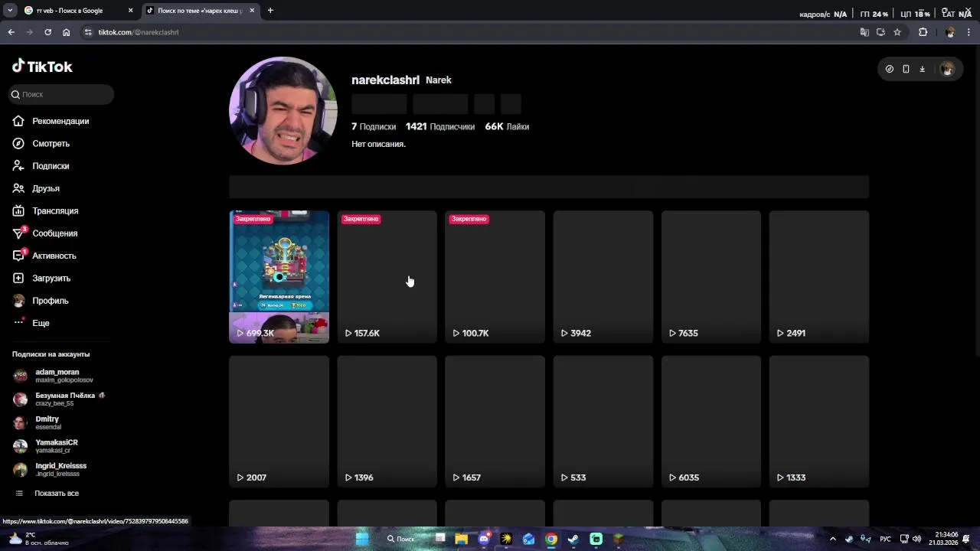Image resolution: width=980 pixels, height=551 pixels.
Task: Open video with 3942 views
Action: pyautogui.click(x=603, y=277)
